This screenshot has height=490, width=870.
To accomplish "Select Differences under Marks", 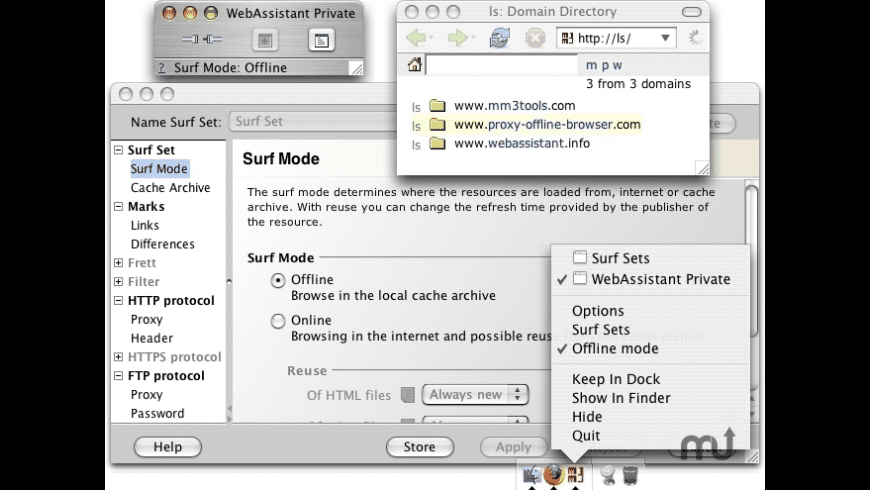I will (x=163, y=244).
